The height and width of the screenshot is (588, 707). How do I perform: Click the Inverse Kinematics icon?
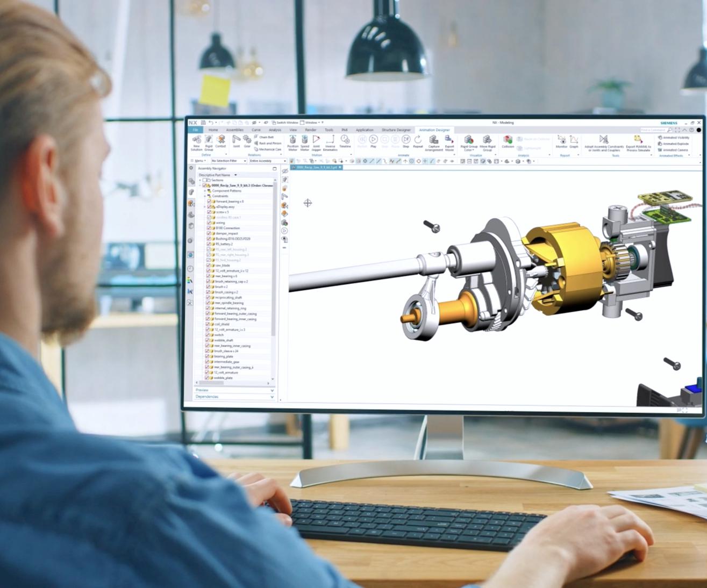pyautogui.click(x=330, y=141)
